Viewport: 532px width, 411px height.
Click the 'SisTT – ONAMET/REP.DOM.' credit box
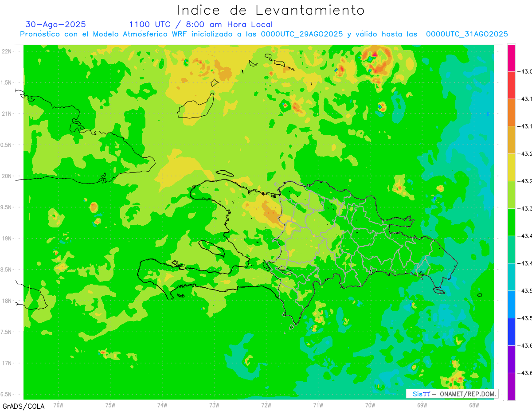pyautogui.click(x=452, y=394)
